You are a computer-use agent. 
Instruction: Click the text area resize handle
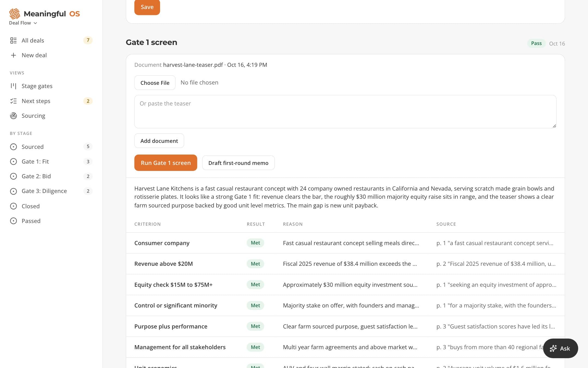[554, 126]
